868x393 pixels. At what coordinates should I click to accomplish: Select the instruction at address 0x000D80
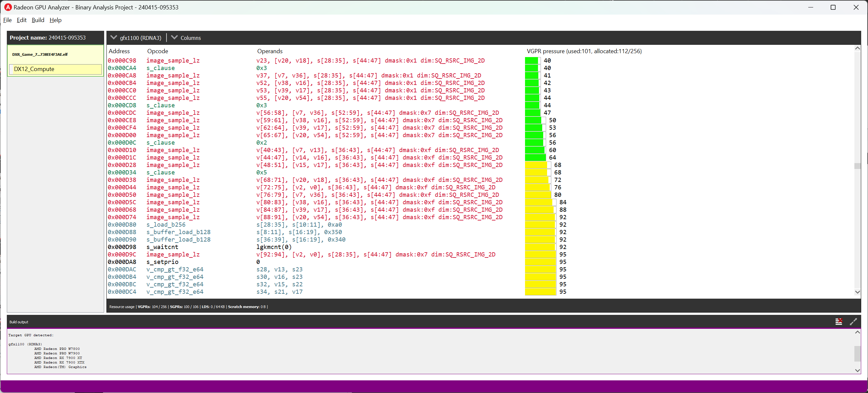pos(122,224)
